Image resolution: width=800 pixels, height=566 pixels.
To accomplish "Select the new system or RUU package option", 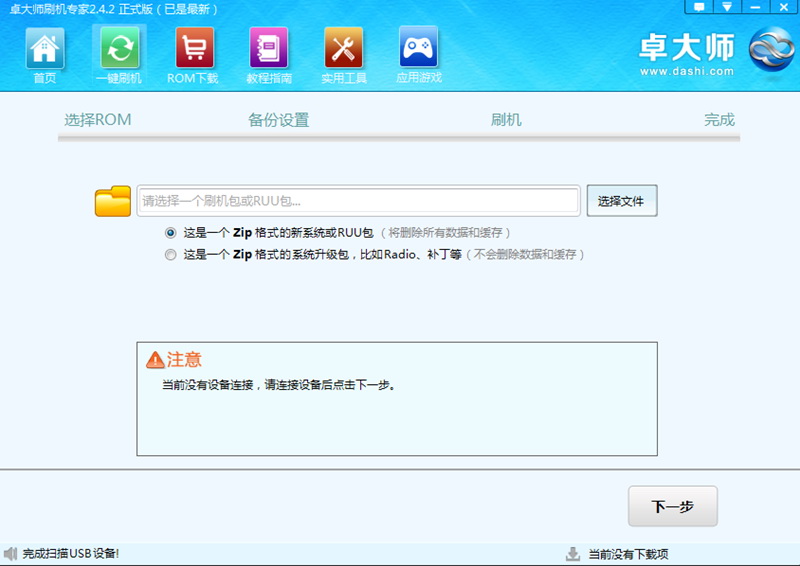I will (170, 233).
